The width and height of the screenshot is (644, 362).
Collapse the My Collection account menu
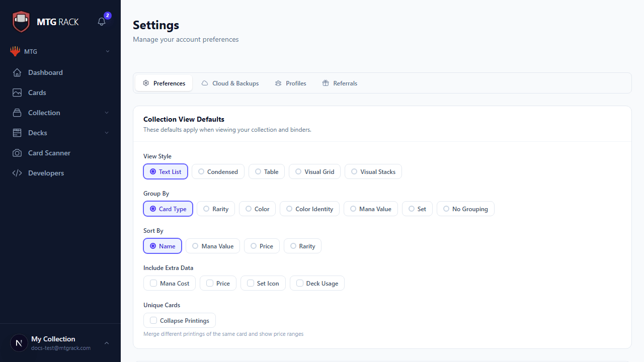106,342
